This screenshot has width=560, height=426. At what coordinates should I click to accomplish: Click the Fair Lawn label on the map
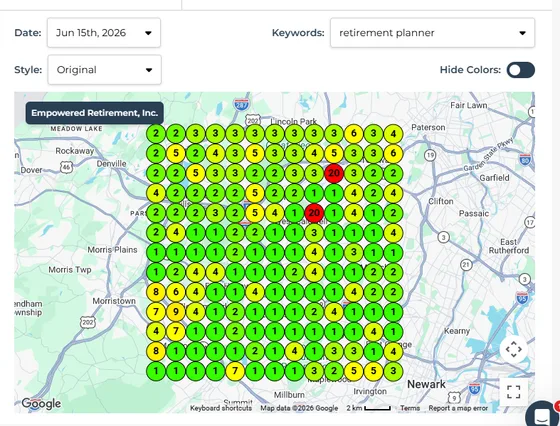point(469,105)
